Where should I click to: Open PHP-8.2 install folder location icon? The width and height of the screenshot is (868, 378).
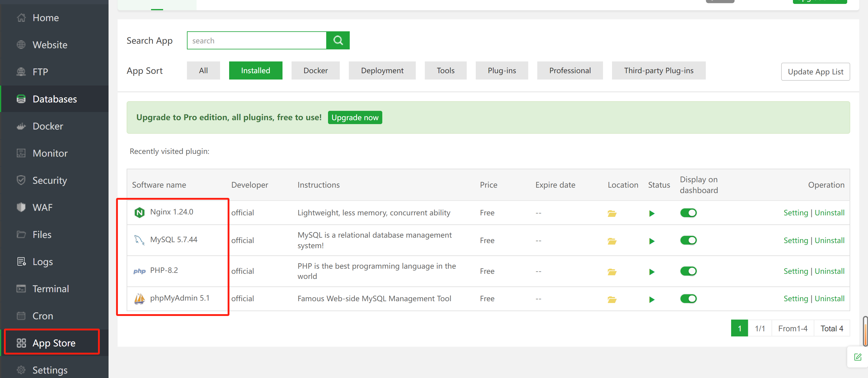coord(612,272)
